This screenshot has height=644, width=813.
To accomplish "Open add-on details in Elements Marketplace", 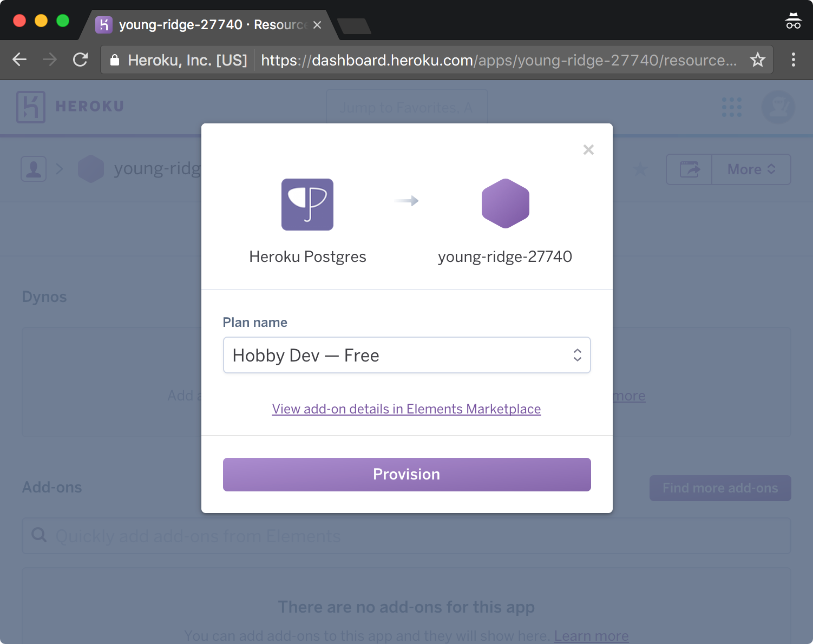I will tap(406, 409).
